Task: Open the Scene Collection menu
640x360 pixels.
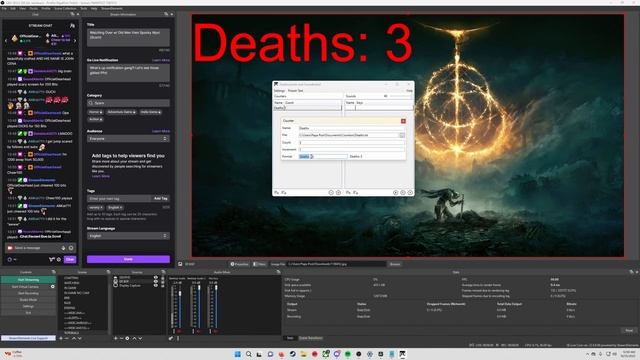Action: pos(65,8)
